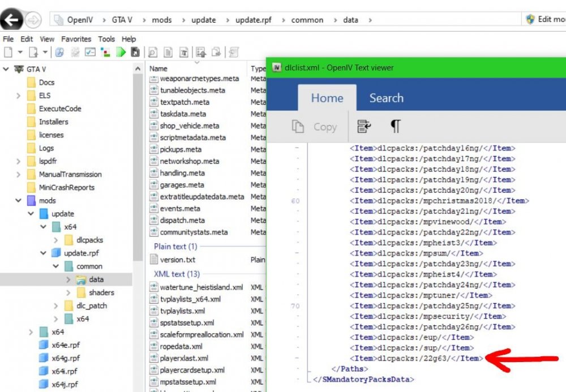The height and width of the screenshot is (392, 566).
Task: Toggle show paragraph marks icon
Action: pyautogui.click(x=395, y=127)
